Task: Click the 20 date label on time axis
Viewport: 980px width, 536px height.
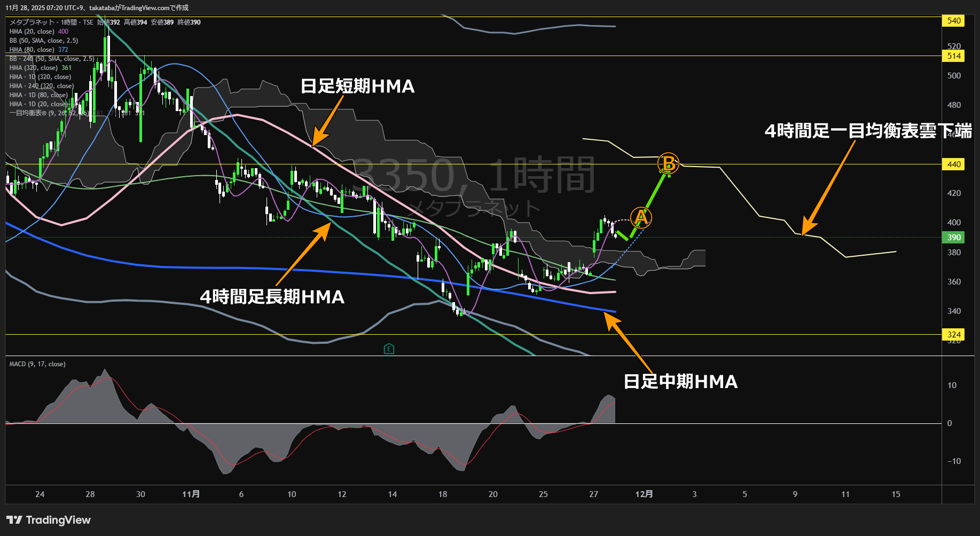Action: point(493,494)
